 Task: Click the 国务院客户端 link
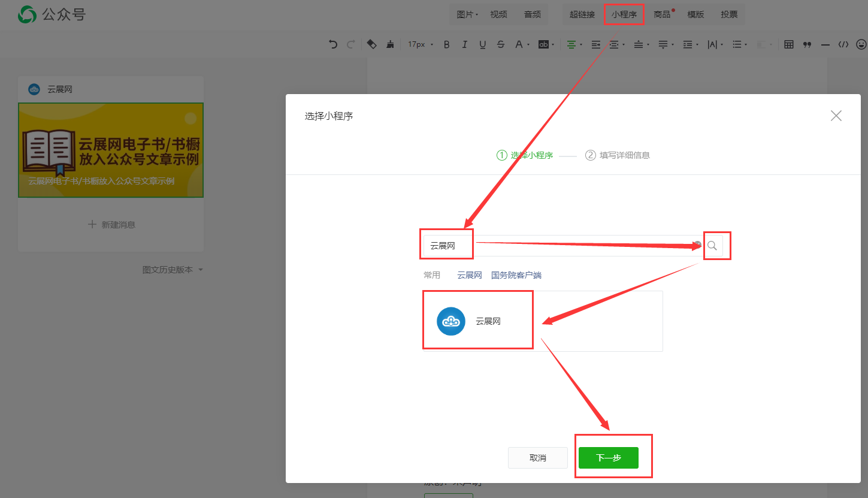click(x=516, y=275)
